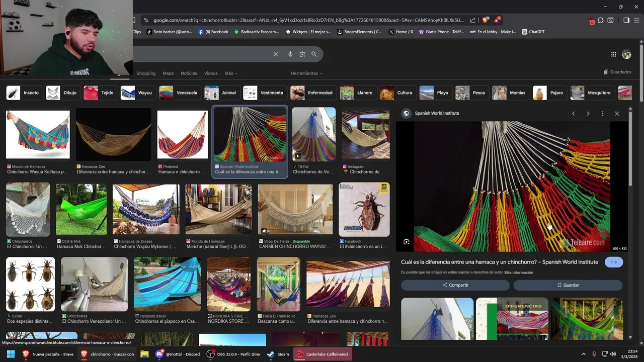Open the preview panel three-dot options
Screen dimensions: 644x362
(x=602, y=114)
